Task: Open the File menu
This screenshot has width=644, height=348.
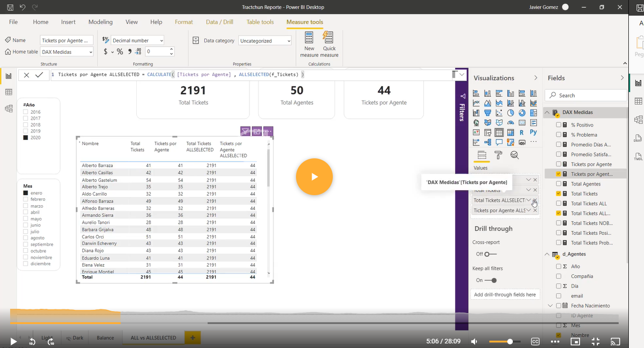Action: pyautogui.click(x=13, y=22)
